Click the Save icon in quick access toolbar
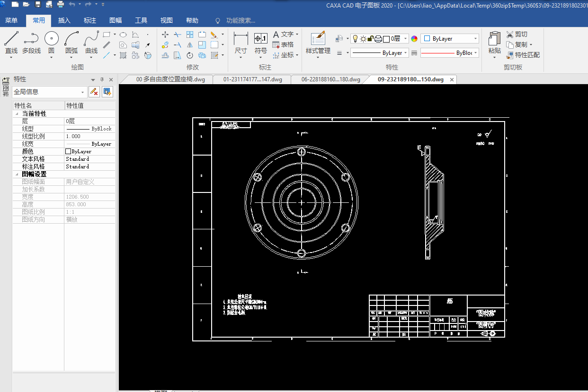The width and height of the screenshot is (588, 392). (38, 5)
